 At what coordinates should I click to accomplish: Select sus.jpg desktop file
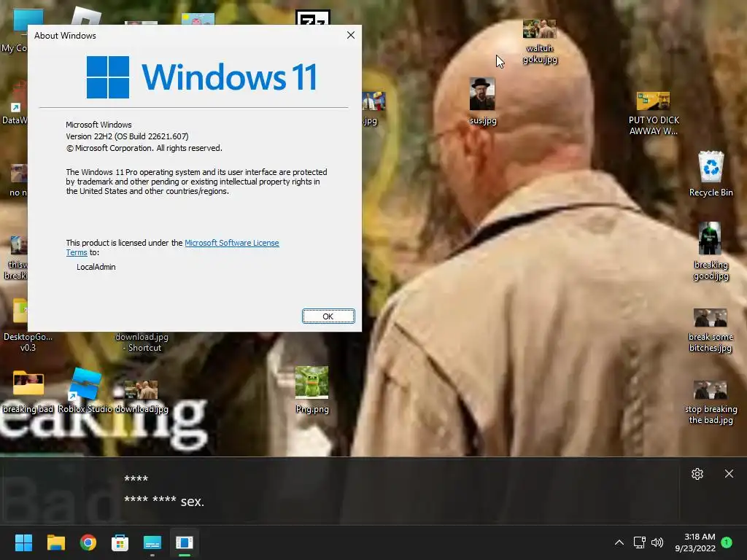click(483, 101)
